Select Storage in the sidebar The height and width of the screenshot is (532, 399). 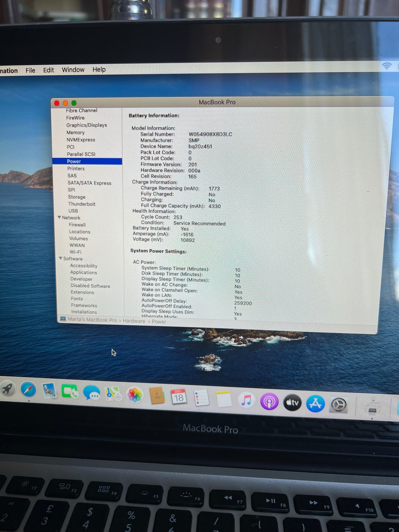coord(77,197)
